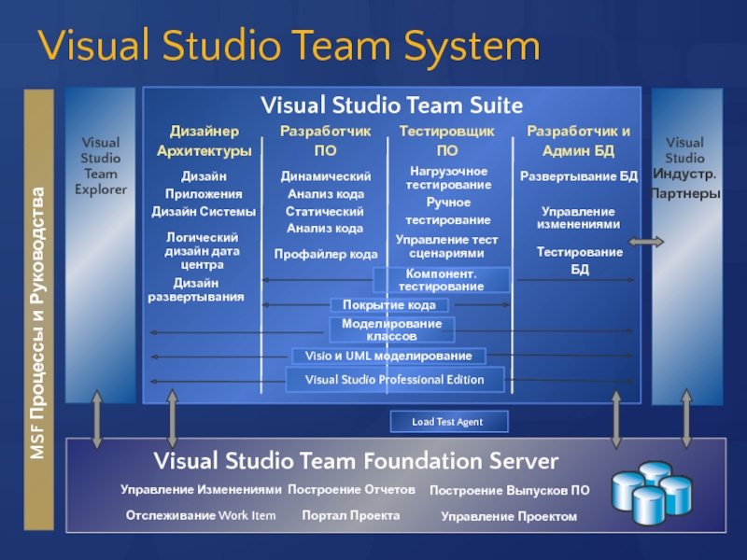Select the Разработчик ПО column heading
Screen dimensions: 747x560
[x=325, y=141]
